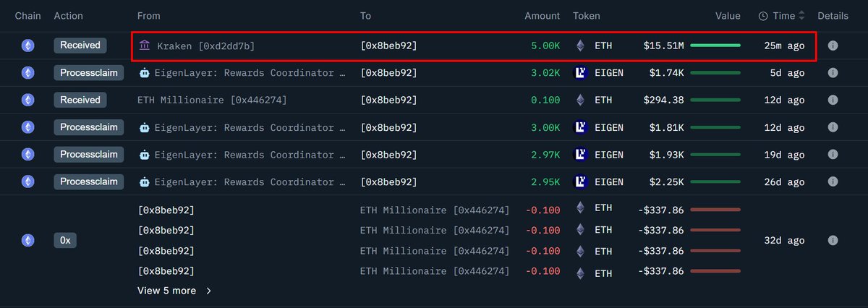
Task: Click the [0x8beb92] recipient address in the Kraken row
Action: tap(388, 46)
